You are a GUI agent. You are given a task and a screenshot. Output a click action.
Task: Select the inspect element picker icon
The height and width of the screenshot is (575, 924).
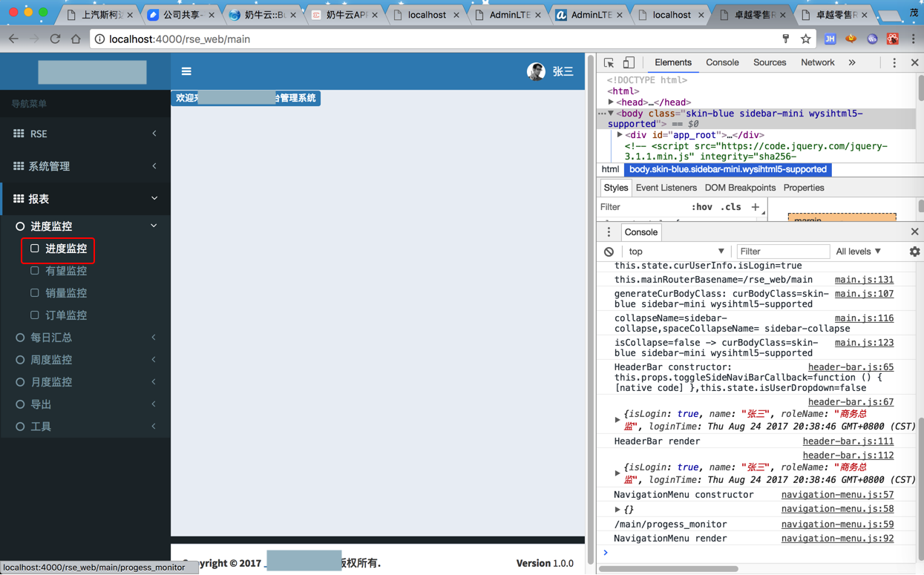click(x=609, y=63)
